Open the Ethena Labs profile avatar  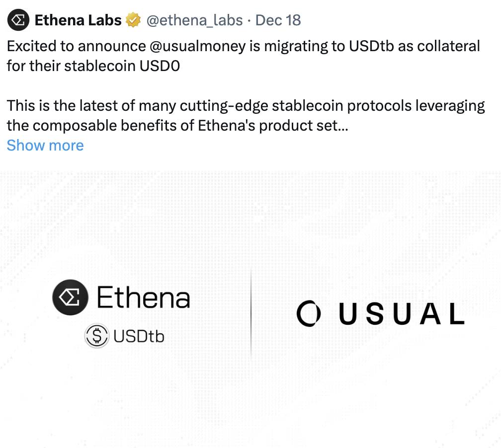18,20
